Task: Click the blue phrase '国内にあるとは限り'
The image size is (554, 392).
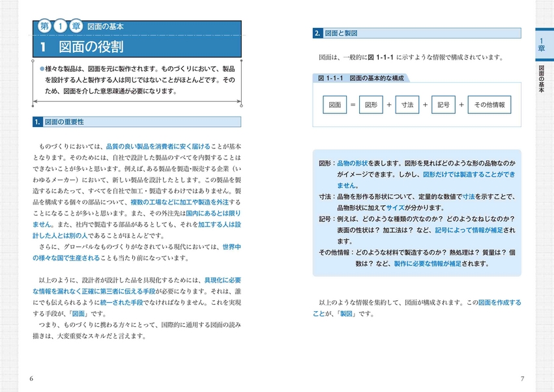Action: pyautogui.click(x=213, y=214)
